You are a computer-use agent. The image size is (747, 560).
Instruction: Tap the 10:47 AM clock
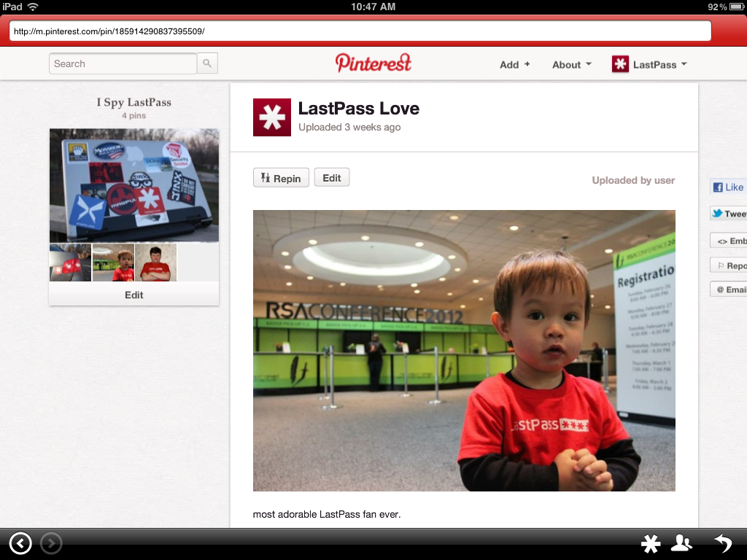[373, 7]
